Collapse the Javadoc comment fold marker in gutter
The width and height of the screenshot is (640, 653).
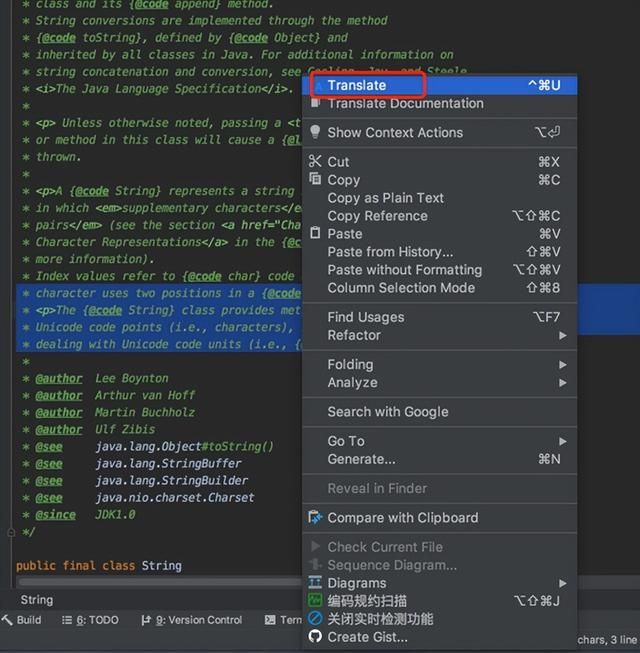pos(9,533)
